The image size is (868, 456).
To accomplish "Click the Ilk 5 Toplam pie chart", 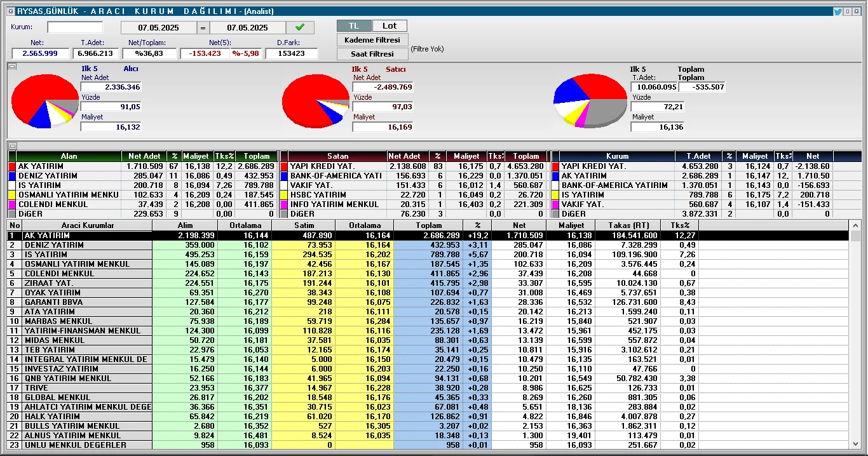I will pyautogui.click(x=590, y=102).
